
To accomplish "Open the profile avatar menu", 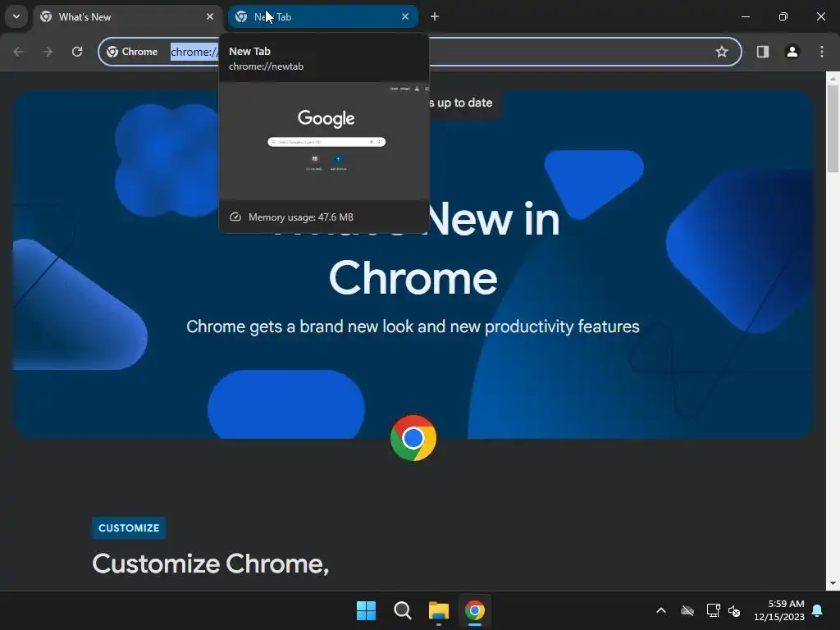I will 792,52.
